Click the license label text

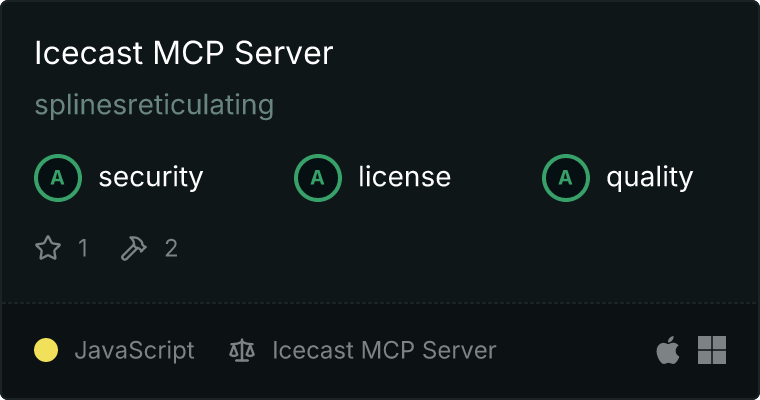[405, 177]
